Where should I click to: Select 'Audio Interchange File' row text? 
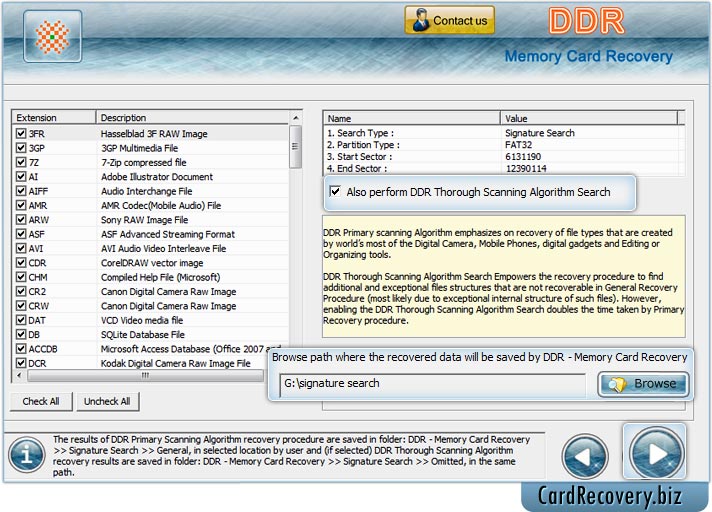146,191
